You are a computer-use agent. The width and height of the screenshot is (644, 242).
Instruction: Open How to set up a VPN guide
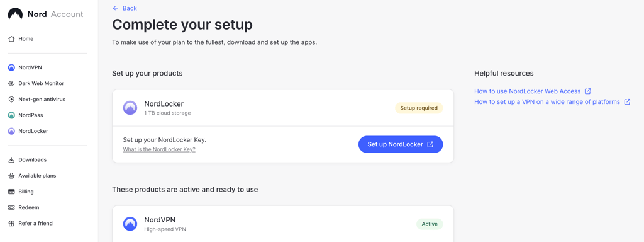pyautogui.click(x=547, y=102)
